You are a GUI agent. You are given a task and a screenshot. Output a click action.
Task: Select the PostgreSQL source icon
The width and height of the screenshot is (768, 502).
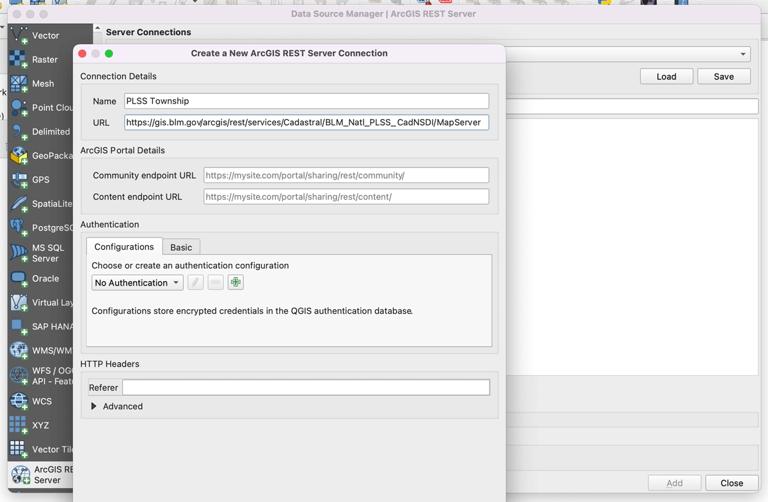click(x=19, y=228)
